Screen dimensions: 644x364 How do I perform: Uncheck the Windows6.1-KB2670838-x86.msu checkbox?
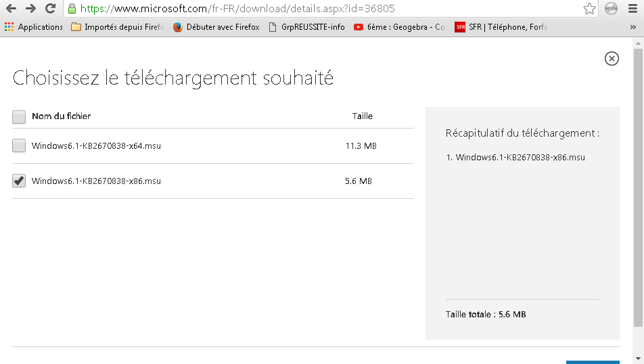pyautogui.click(x=19, y=181)
